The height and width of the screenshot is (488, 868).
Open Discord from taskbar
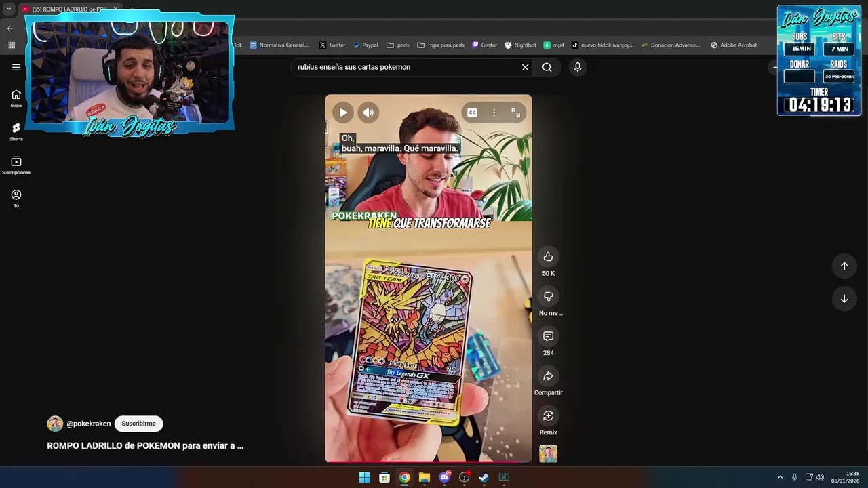coord(444,477)
